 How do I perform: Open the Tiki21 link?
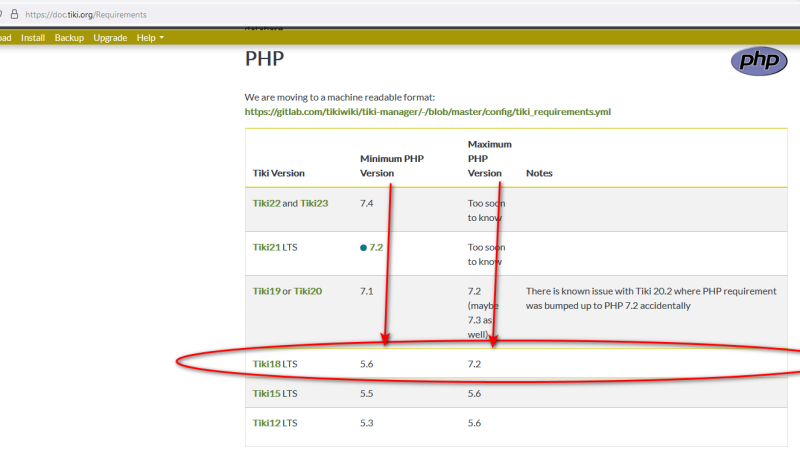click(266, 247)
